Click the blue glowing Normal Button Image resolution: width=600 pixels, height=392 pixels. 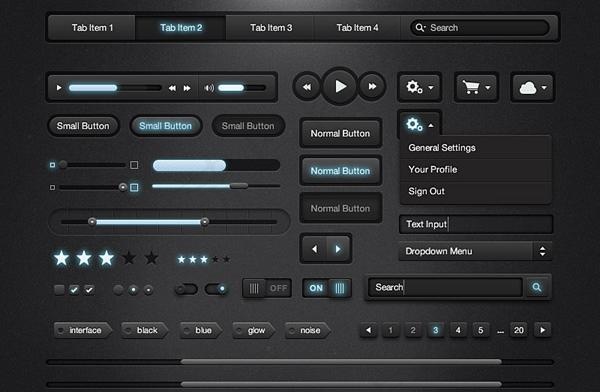click(340, 171)
